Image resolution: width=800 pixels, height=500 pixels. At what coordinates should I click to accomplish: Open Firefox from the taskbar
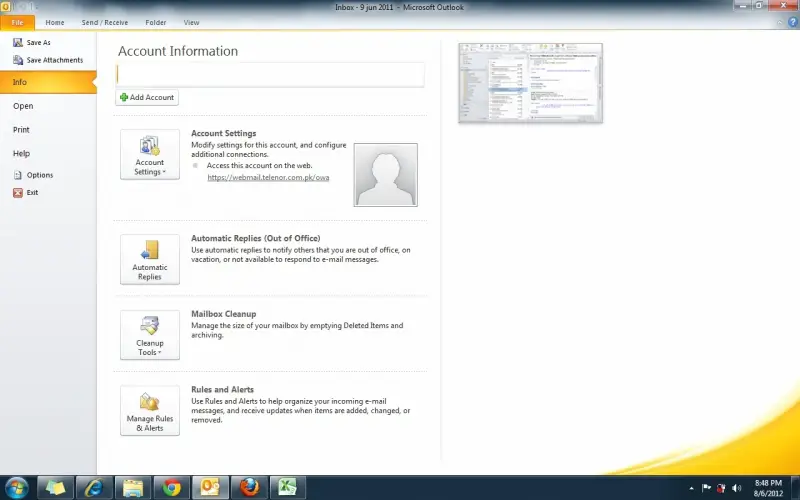249,487
